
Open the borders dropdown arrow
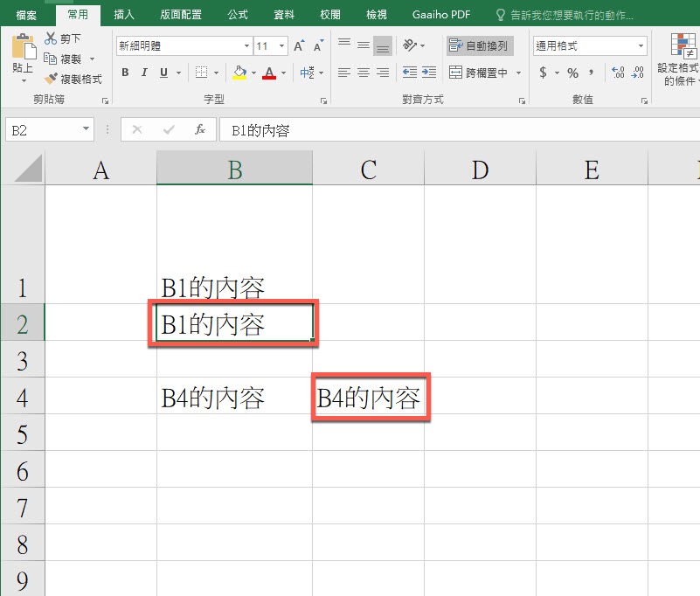[216, 73]
